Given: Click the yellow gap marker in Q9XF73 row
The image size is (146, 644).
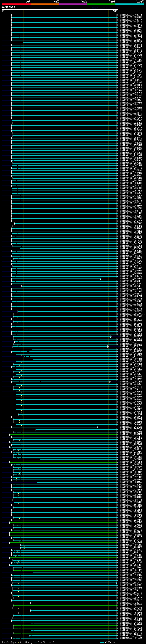Looking at the screenshot, I should coord(20,267).
